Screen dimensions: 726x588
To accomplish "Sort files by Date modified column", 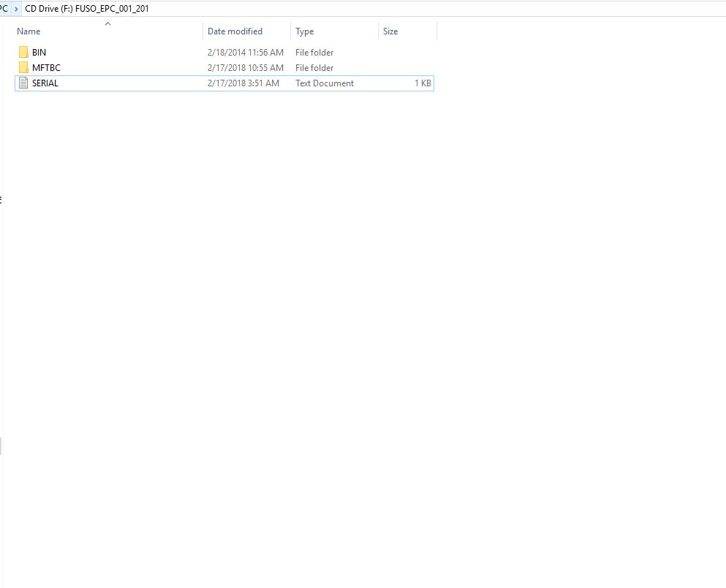I will point(235,31).
